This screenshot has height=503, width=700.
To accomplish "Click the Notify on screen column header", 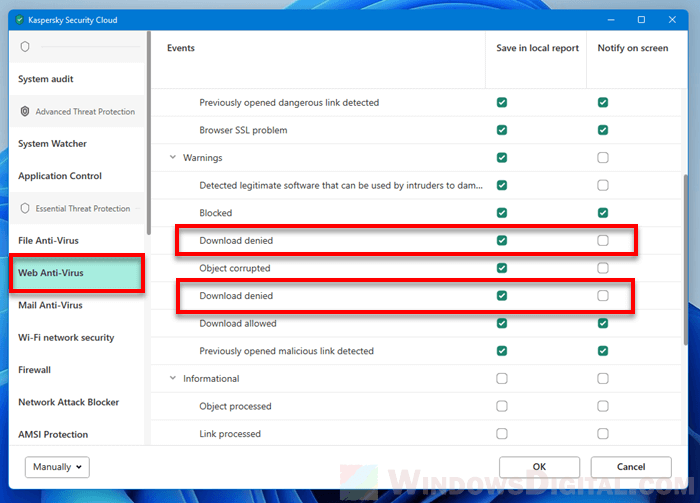I will click(x=633, y=48).
